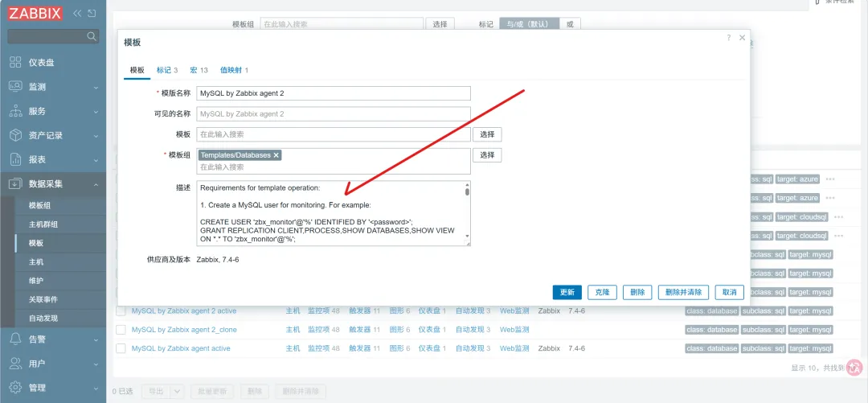Click the 删除并清除 button

[x=683, y=292]
